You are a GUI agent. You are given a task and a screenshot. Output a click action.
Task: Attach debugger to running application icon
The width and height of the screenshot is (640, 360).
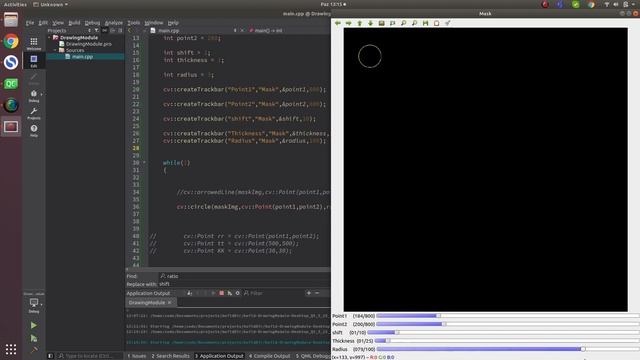(230, 293)
